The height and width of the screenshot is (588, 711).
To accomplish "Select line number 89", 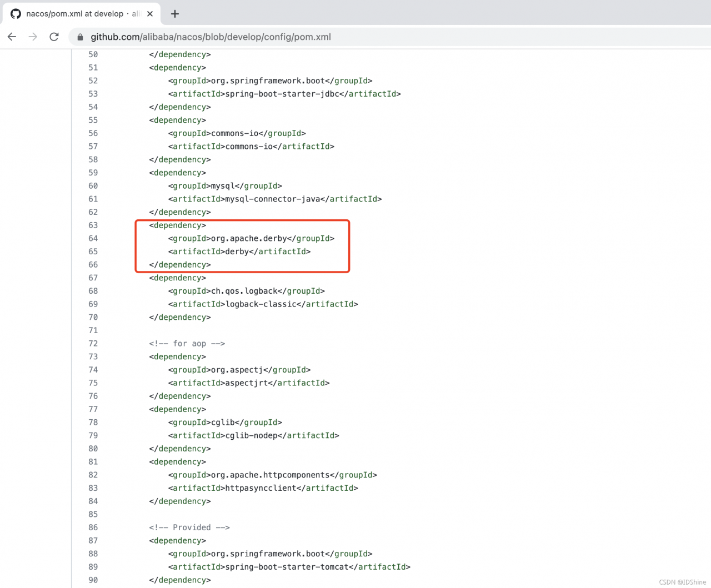I will 93,567.
